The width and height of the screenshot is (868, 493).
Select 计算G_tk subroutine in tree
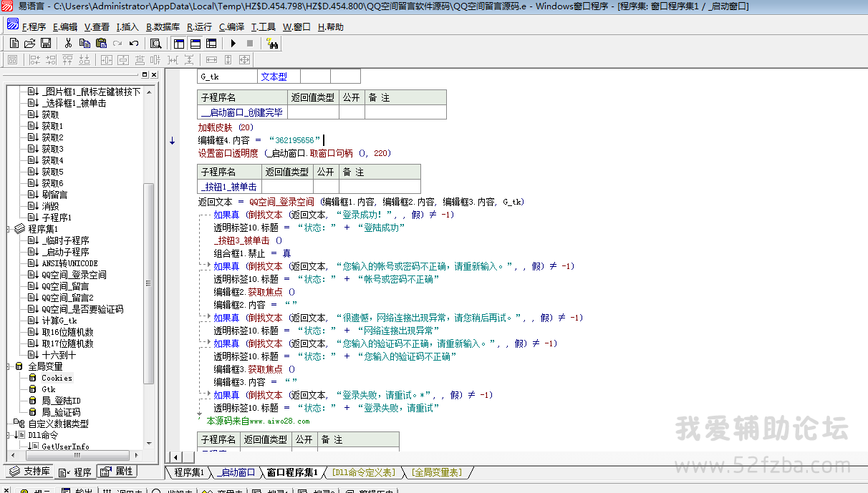point(59,321)
